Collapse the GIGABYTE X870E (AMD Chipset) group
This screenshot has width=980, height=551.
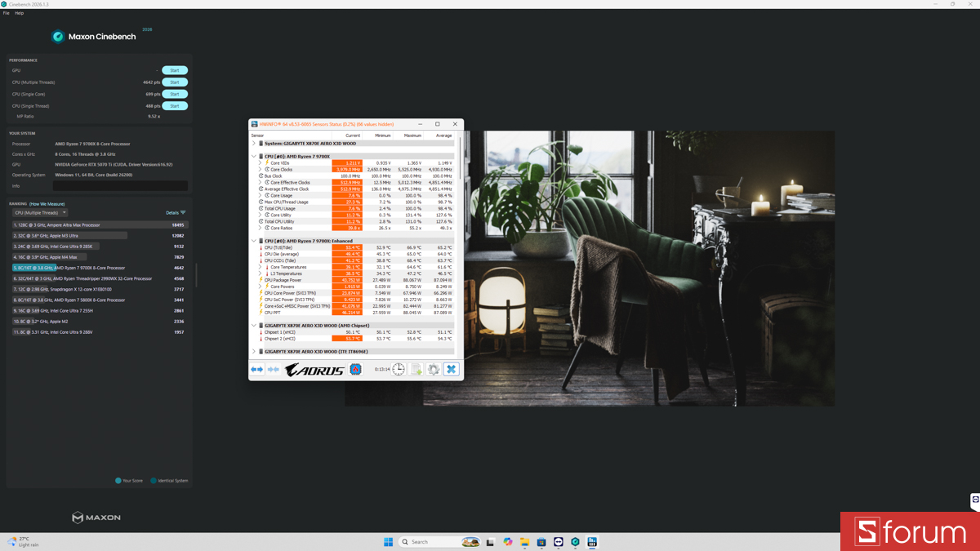point(255,326)
